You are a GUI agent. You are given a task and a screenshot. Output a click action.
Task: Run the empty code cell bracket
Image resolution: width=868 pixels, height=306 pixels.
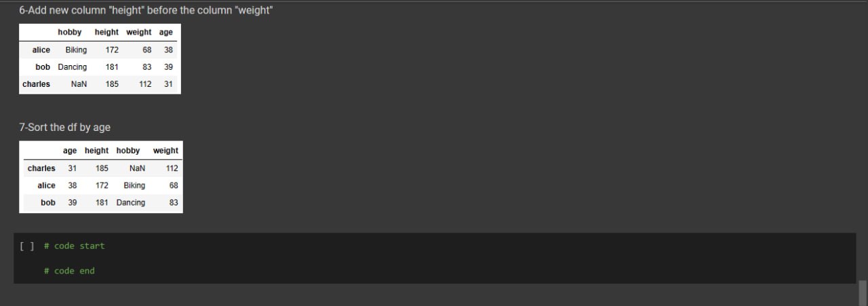pyautogui.click(x=26, y=246)
